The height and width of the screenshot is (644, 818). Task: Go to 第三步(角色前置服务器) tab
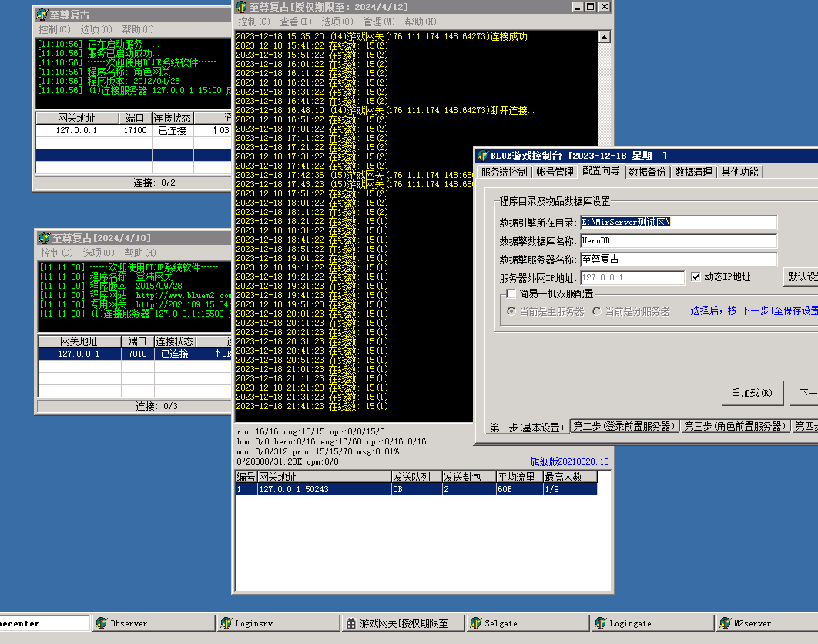(735, 426)
